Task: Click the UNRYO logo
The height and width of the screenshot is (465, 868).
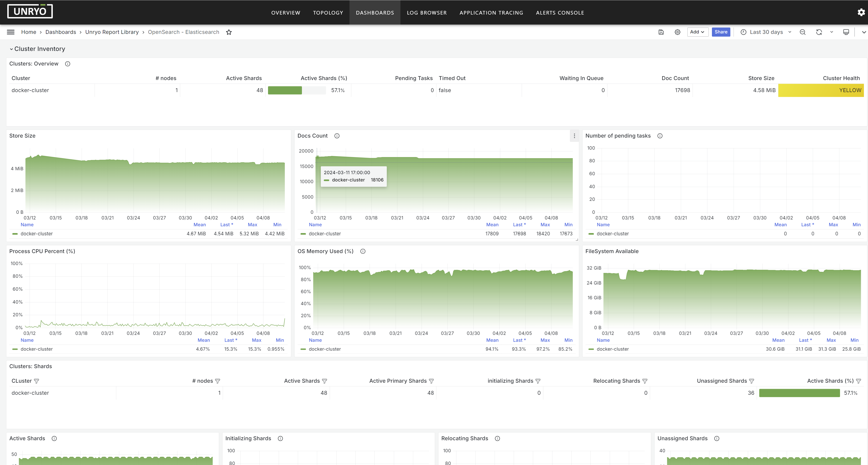Action: (x=30, y=11)
